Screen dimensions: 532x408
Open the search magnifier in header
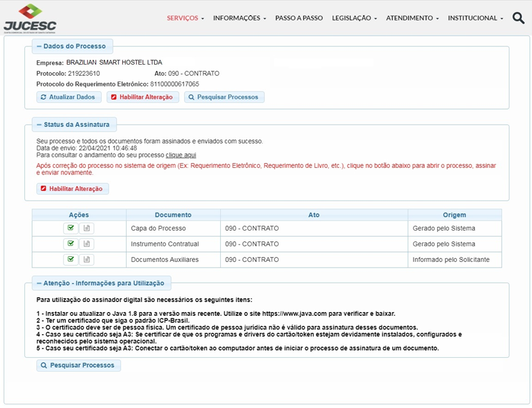click(x=518, y=18)
